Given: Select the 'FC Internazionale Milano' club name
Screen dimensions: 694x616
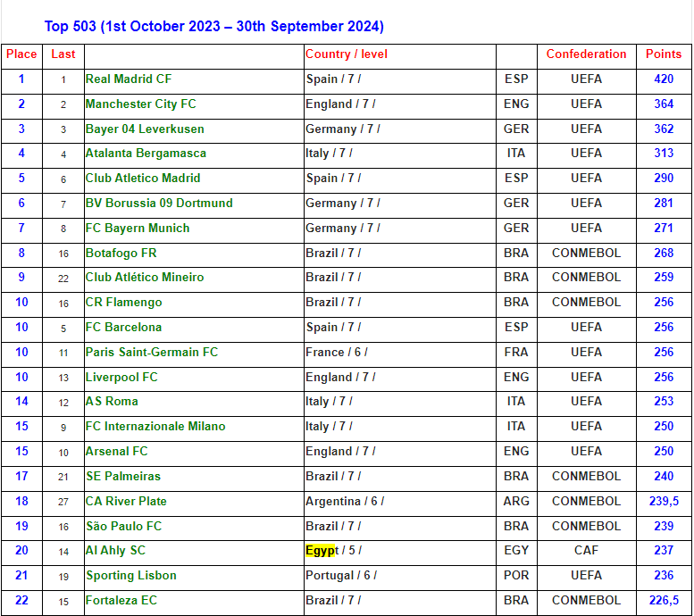Looking at the screenshot, I should tap(155, 427).
